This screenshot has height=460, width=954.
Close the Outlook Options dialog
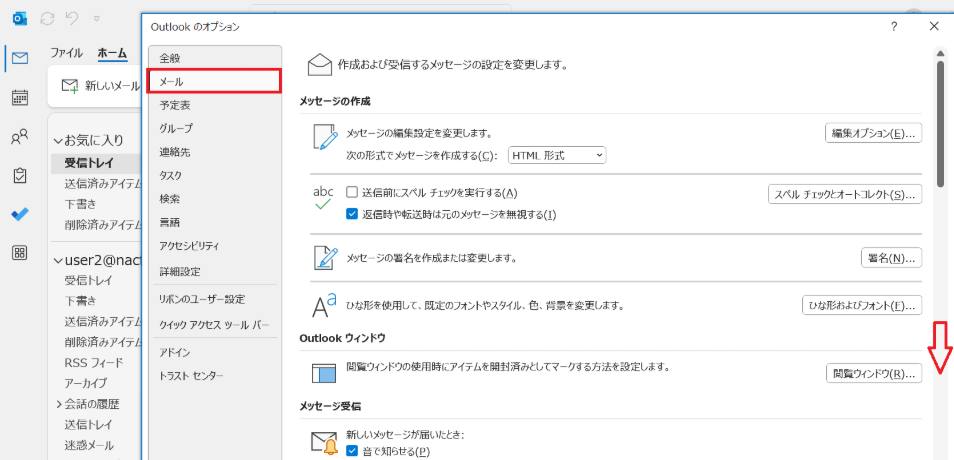coord(935,26)
